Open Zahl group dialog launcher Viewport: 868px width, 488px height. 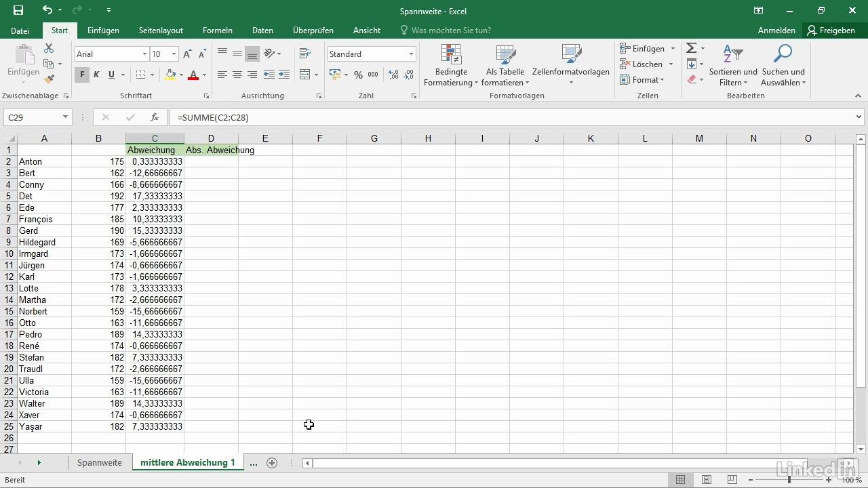(414, 96)
